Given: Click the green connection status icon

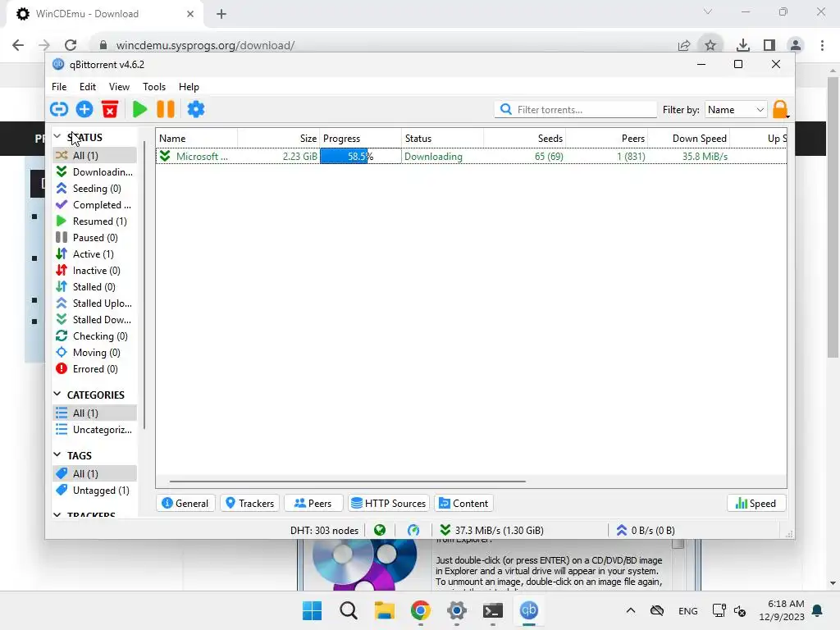Looking at the screenshot, I should [380, 531].
